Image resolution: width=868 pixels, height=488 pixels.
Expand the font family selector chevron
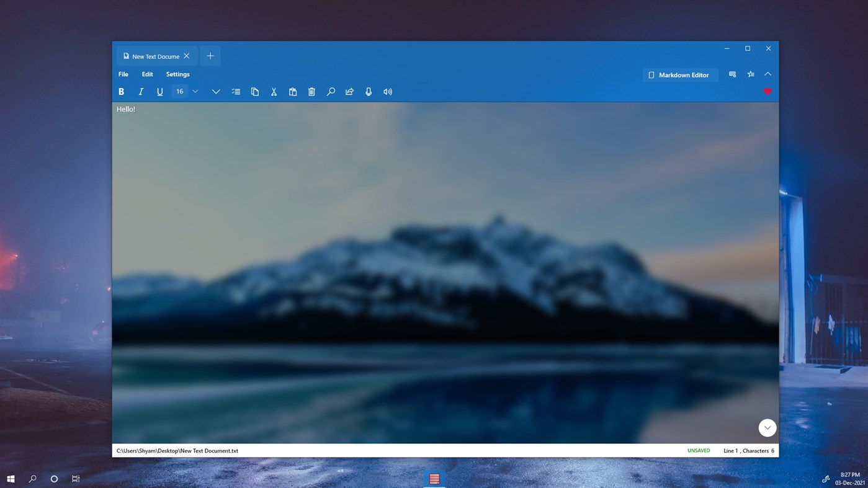(215, 91)
